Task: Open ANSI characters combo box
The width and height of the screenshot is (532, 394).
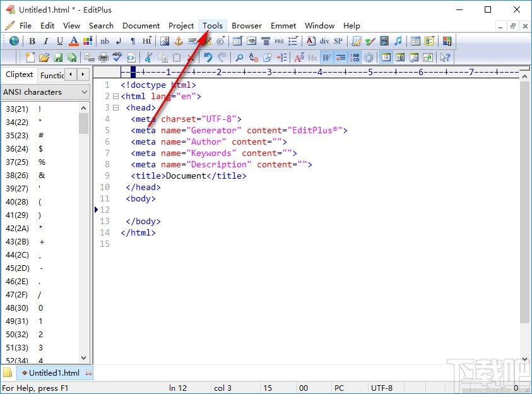Action: coord(45,92)
